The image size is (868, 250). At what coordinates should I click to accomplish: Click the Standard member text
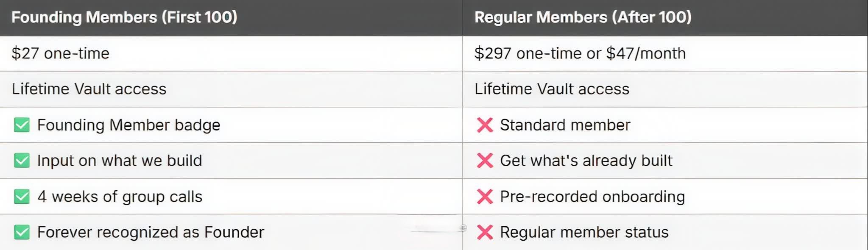(x=565, y=125)
